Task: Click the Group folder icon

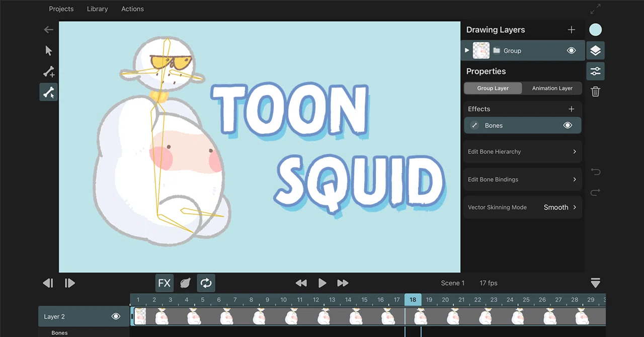Action: click(497, 51)
